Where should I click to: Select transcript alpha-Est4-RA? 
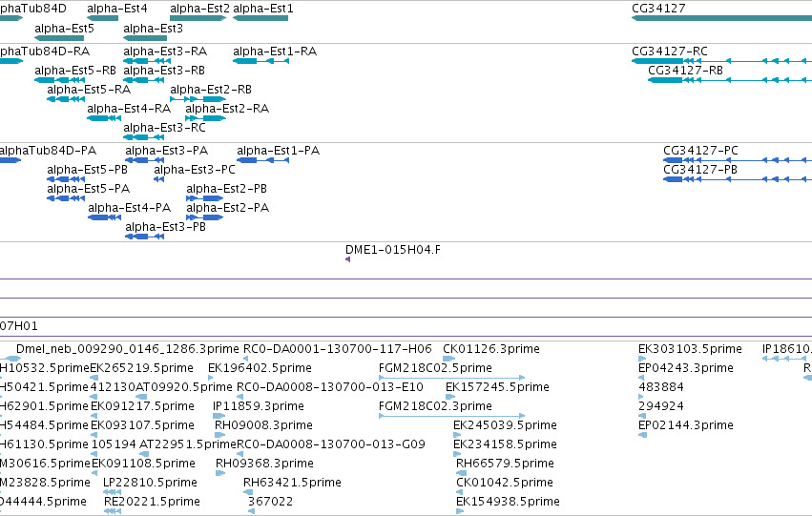[105, 118]
